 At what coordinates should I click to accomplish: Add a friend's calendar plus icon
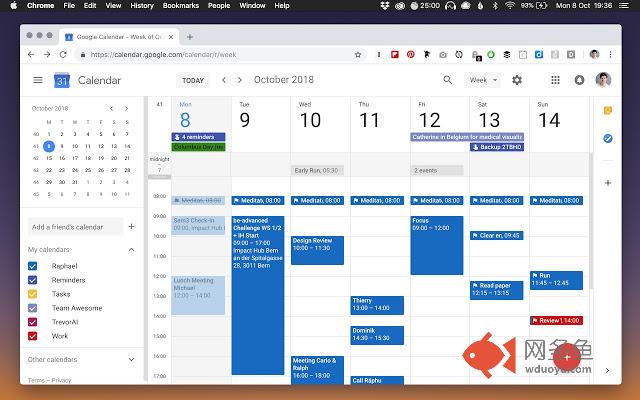[131, 227]
